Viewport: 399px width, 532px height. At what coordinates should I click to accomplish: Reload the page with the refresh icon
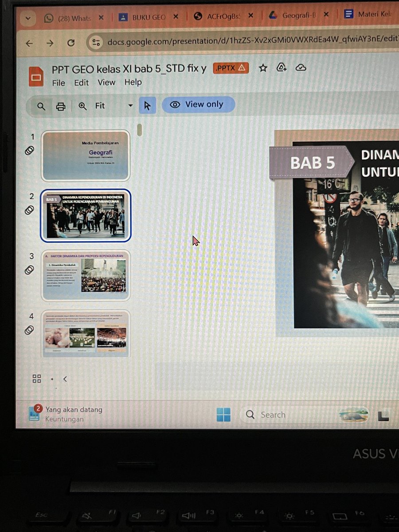click(x=71, y=43)
